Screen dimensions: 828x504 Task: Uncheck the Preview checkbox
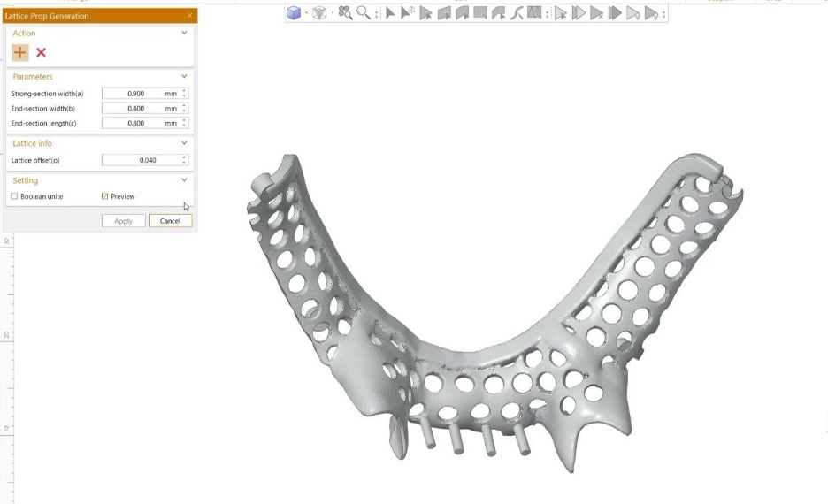pos(105,196)
